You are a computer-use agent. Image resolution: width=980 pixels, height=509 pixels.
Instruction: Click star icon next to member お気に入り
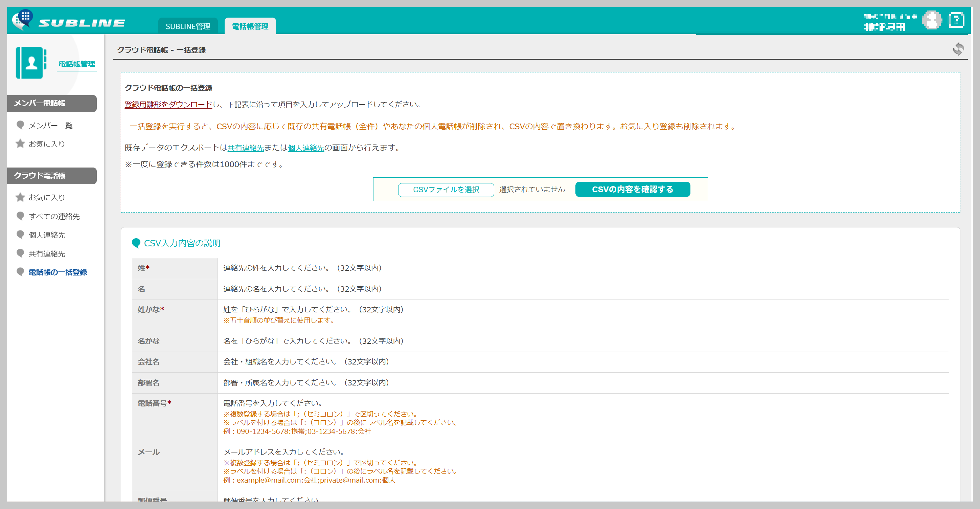(20, 143)
